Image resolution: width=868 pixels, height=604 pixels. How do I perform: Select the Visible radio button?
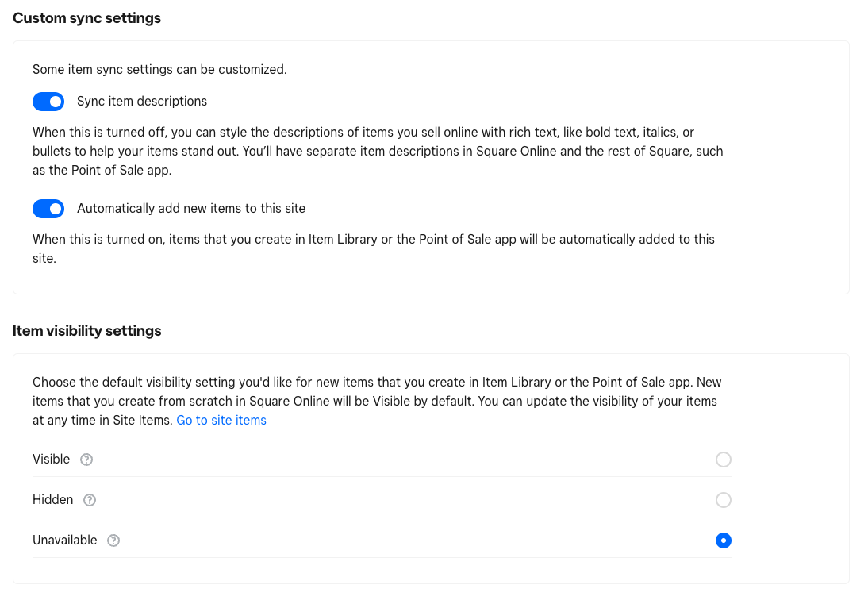point(723,460)
